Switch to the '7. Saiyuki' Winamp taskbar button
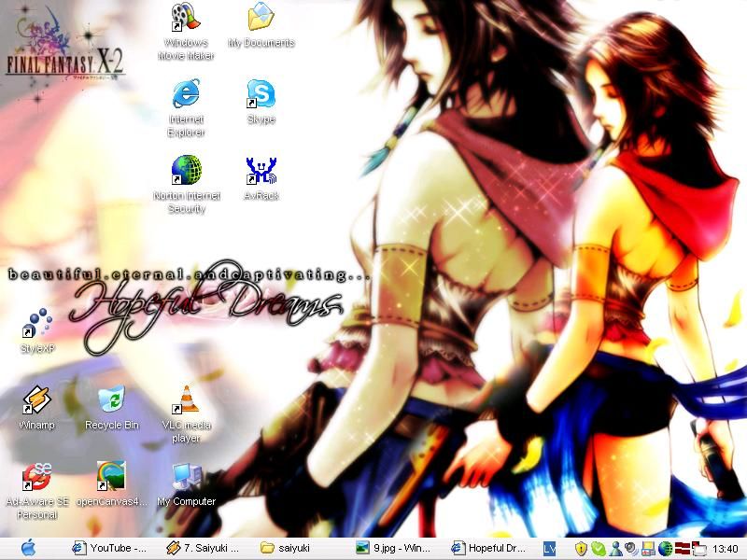747x560 pixels. pos(203,548)
